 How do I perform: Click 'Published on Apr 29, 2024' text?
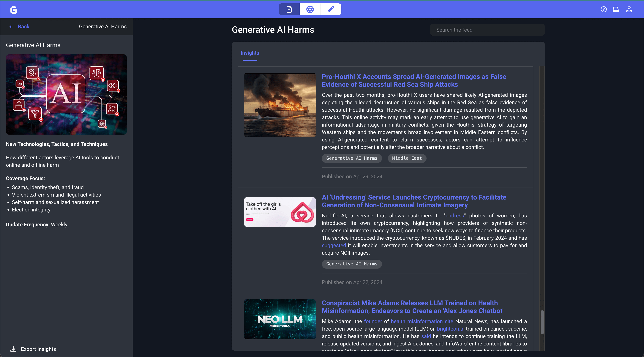[x=352, y=176]
